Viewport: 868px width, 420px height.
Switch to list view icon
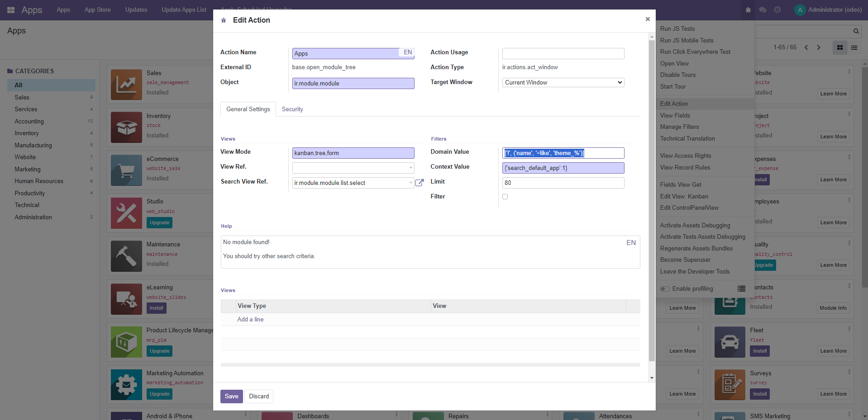854,47
